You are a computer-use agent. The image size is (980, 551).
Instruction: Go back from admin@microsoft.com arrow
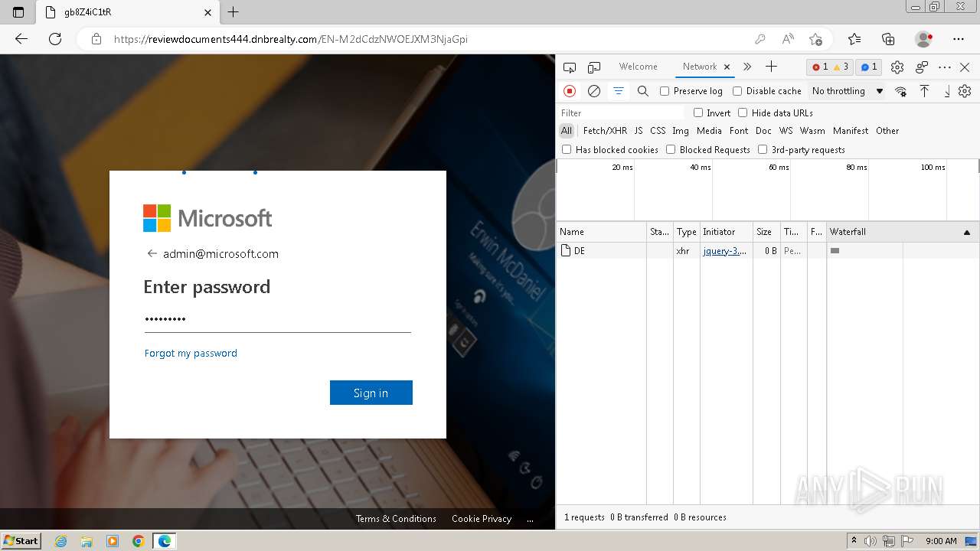152,254
